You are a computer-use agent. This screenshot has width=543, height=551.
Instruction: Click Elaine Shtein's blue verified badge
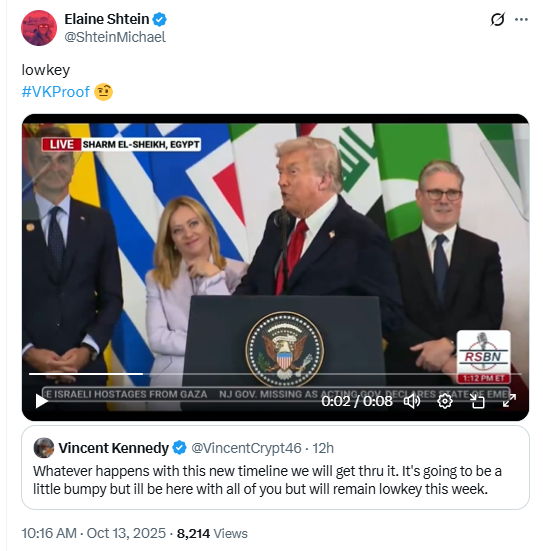160,19
